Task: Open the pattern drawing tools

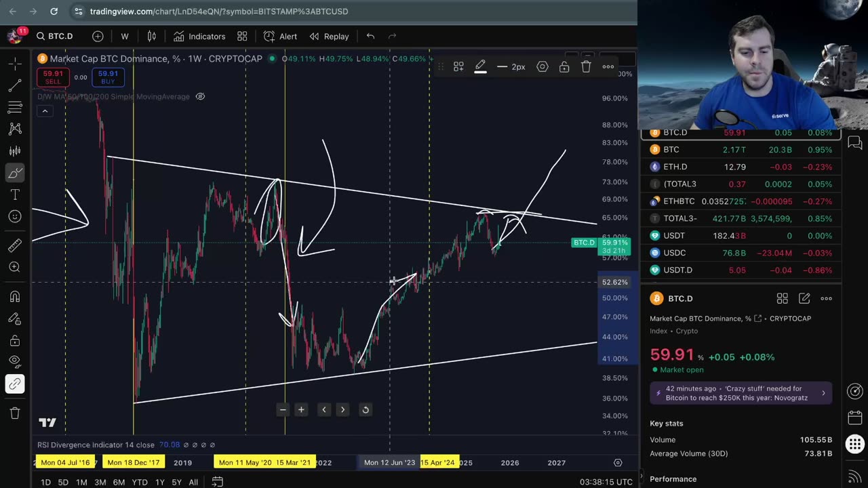Action: pos(15,129)
